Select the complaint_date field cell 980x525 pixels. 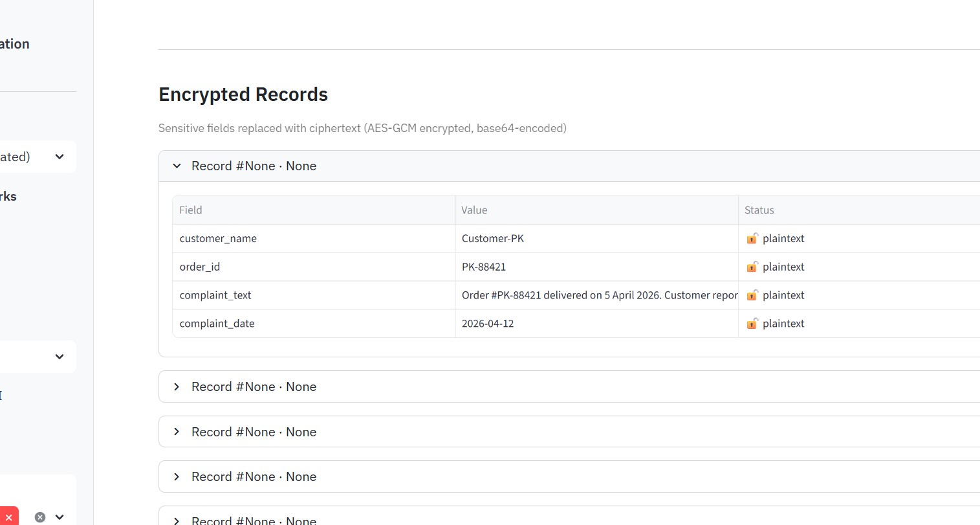[x=314, y=324]
